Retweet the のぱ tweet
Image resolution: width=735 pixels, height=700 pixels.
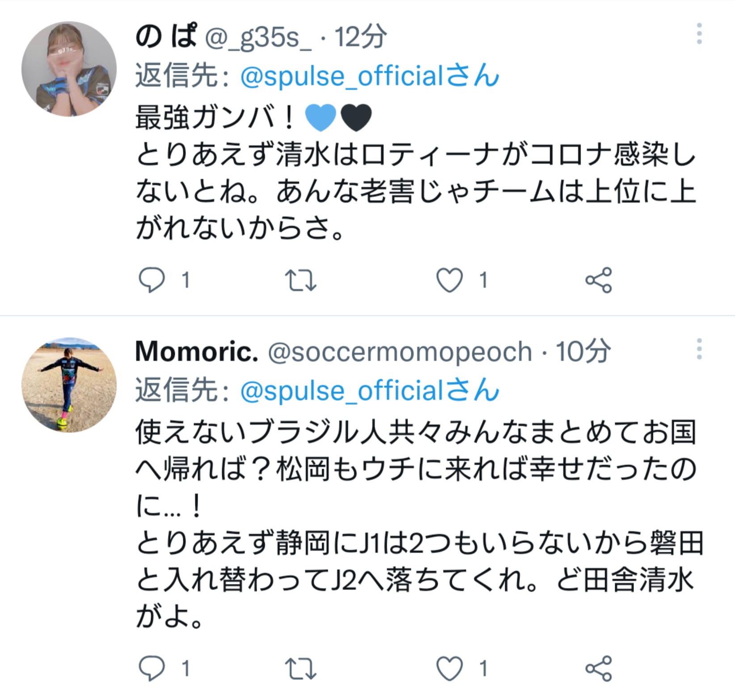tap(300, 280)
